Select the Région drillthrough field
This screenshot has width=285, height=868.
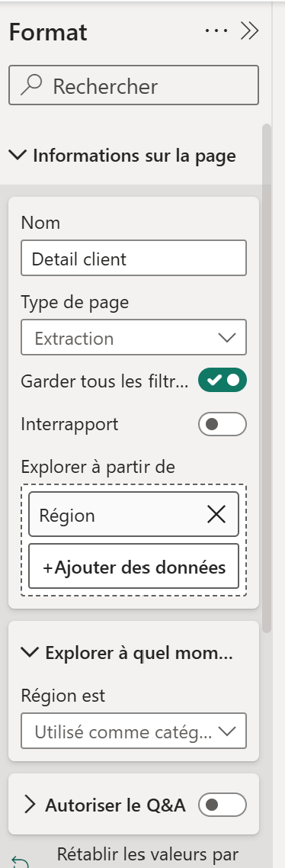click(134, 514)
